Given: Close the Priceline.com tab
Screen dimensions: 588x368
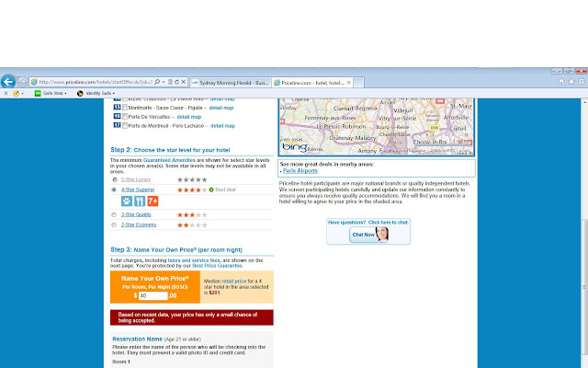Looking at the screenshot, I should pyautogui.click(x=348, y=83).
